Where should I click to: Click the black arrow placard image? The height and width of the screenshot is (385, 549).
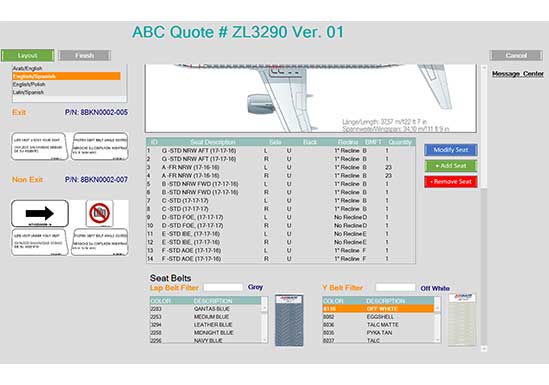40,213
